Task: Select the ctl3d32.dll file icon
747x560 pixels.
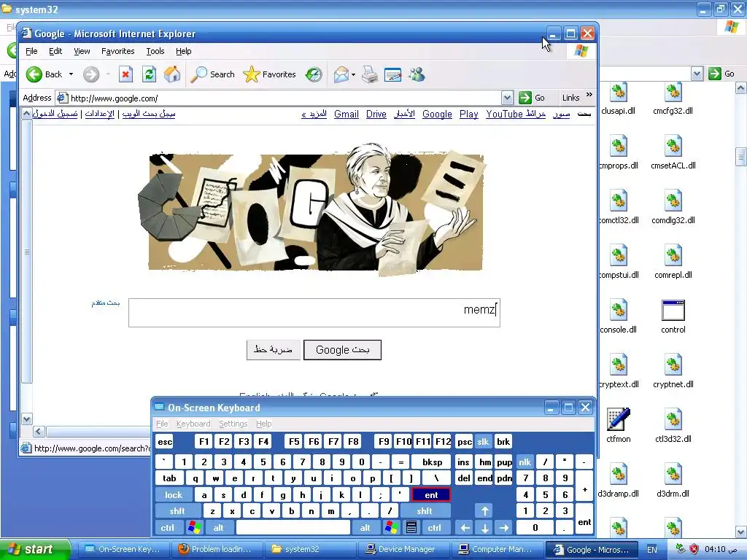Action: (673, 419)
